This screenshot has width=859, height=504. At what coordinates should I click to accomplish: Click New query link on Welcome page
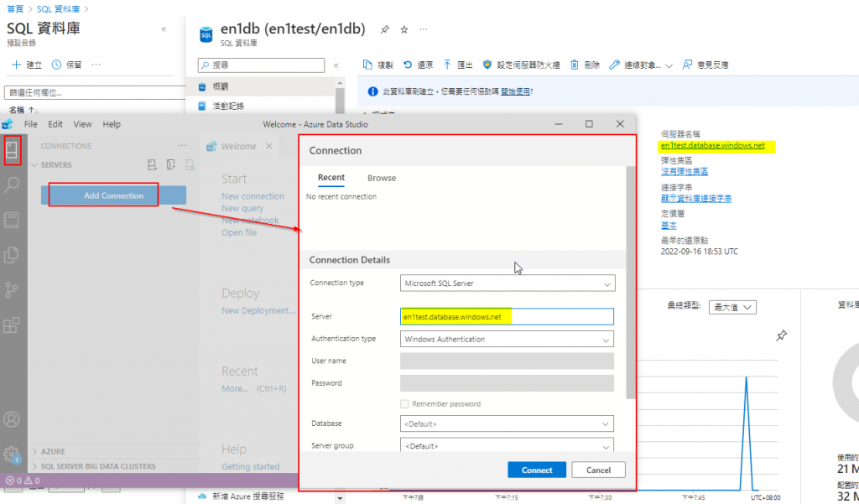(x=242, y=208)
